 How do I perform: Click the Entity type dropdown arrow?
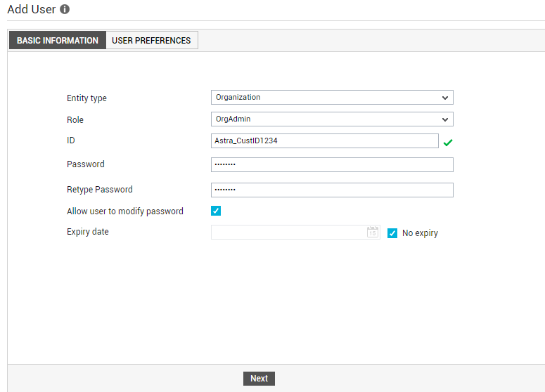445,98
